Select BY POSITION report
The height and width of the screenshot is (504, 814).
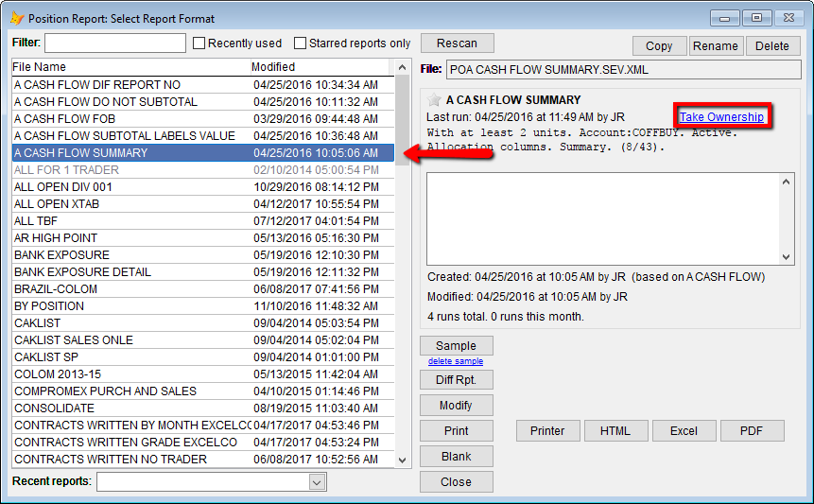click(x=203, y=306)
